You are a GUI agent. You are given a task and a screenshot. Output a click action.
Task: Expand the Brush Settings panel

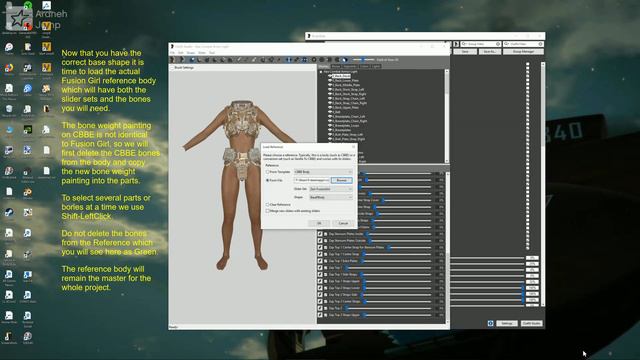tap(172, 68)
